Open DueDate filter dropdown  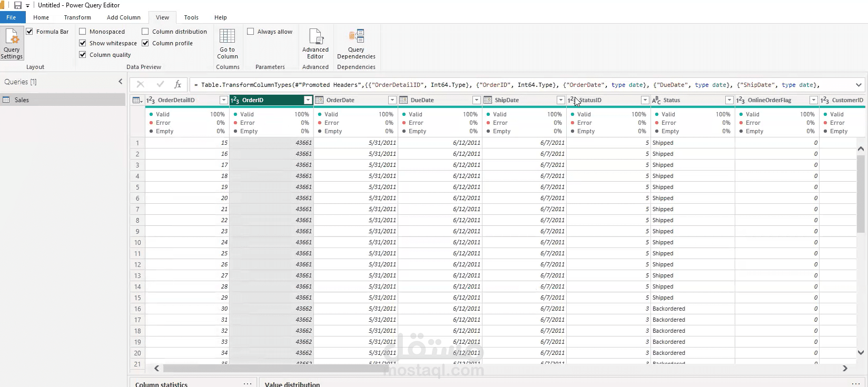click(476, 100)
